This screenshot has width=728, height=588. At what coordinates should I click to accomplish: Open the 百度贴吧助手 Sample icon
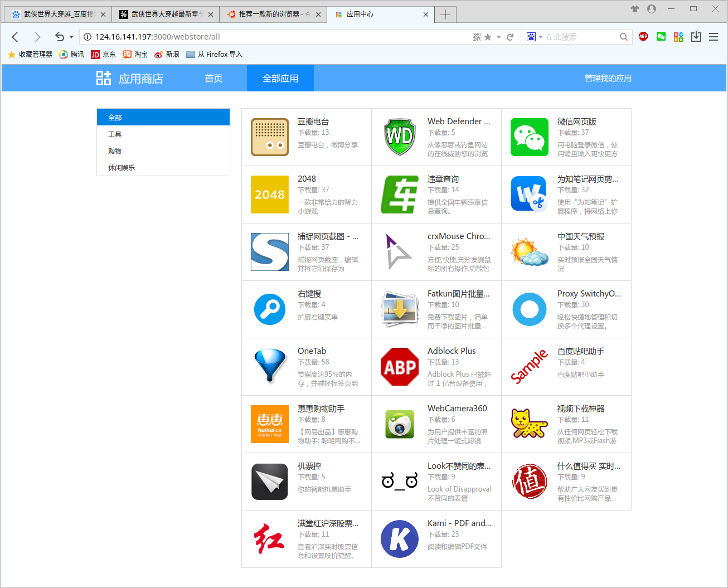point(530,367)
